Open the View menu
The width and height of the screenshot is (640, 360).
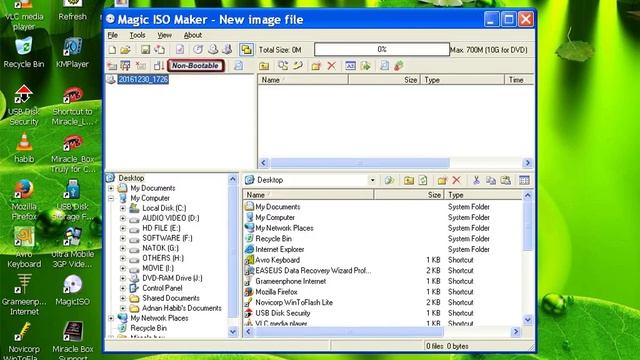(164, 36)
